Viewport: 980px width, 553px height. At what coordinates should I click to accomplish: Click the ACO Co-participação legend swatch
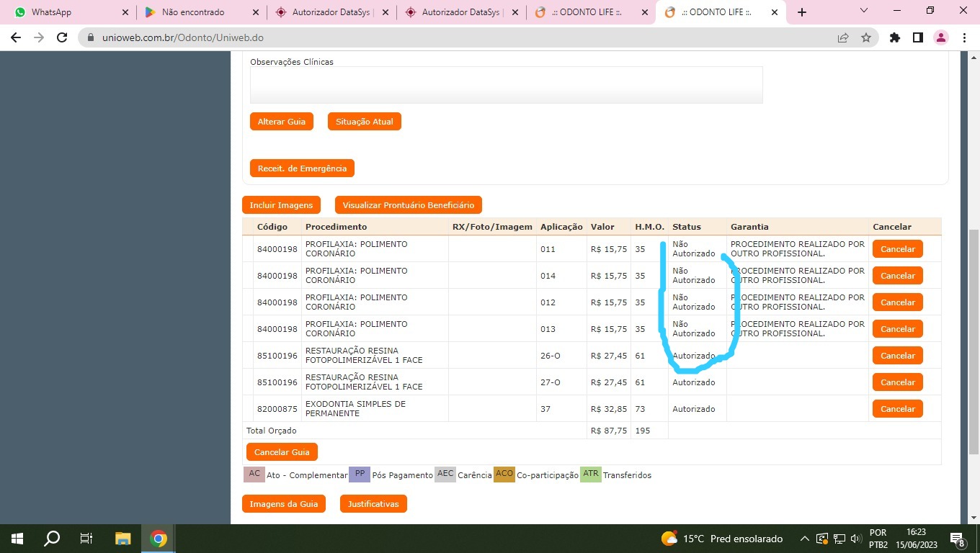pyautogui.click(x=504, y=475)
